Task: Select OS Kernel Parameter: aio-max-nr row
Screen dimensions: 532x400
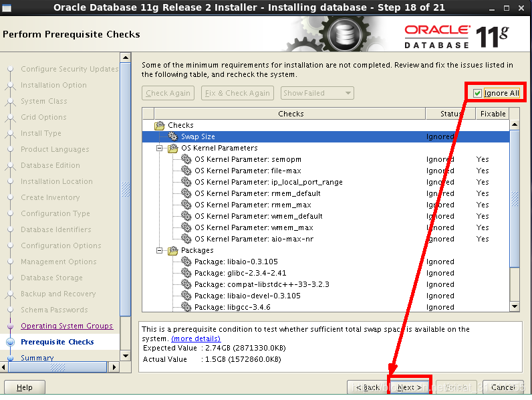Action: coord(325,239)
